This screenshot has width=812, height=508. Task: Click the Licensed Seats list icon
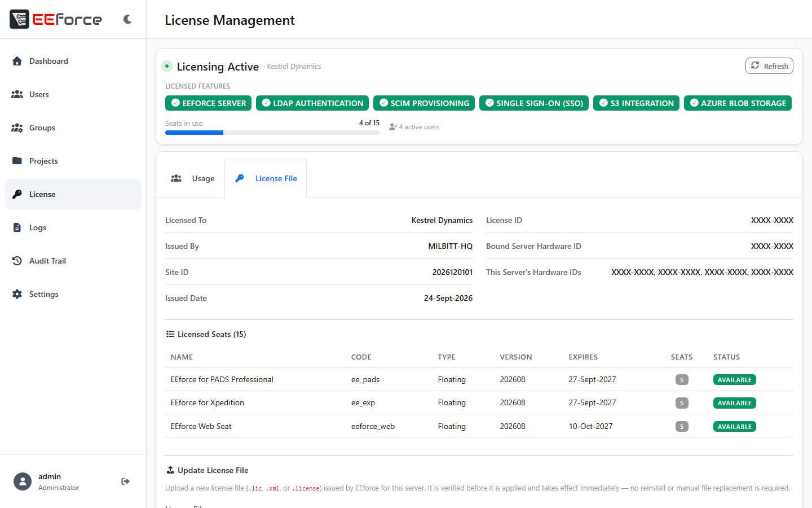tap(170, 334)
